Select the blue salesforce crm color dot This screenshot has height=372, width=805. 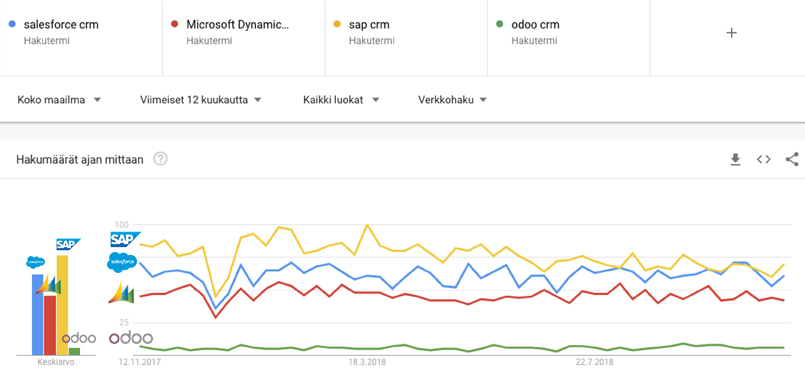point(13,24)
